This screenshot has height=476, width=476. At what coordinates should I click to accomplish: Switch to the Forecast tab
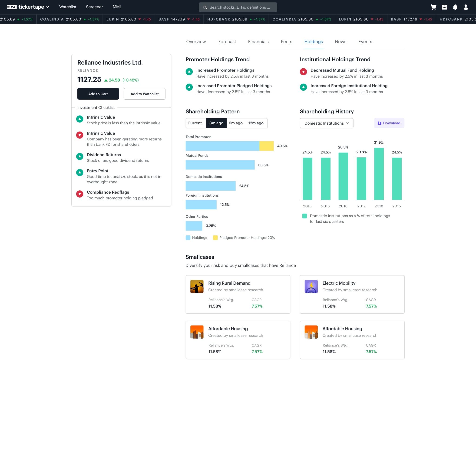tap(227, 42)
